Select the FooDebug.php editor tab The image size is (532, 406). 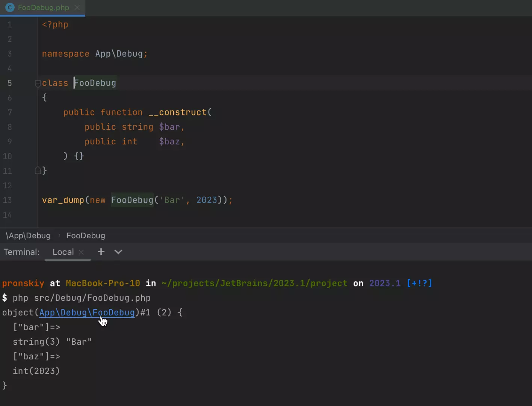tap(43, 8)
